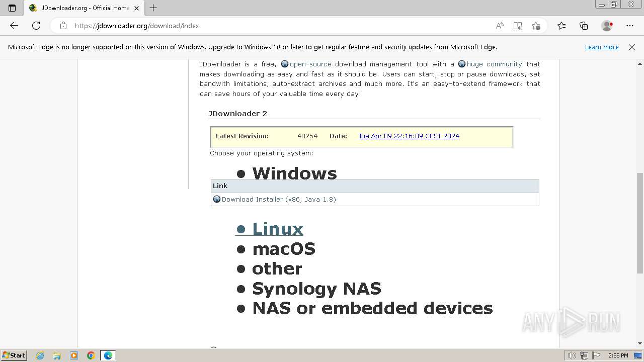Open Immersive Reader icon
The height and width of the screenshot is (362, 644).
click(518, 26)
